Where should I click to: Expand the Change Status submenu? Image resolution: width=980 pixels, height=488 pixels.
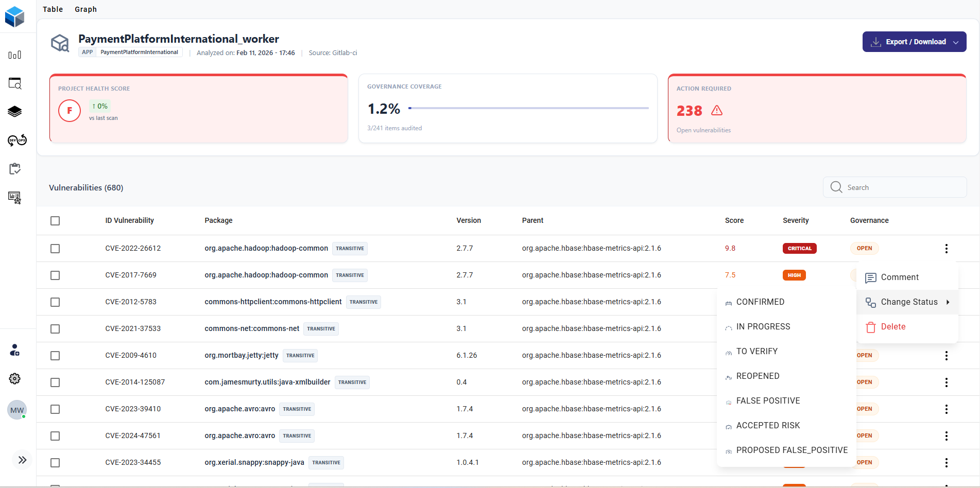point(908,302)
